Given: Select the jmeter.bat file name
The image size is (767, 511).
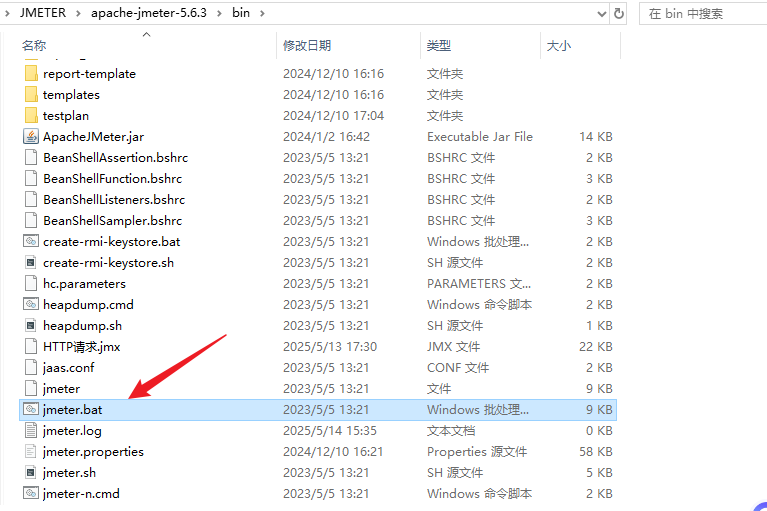Looking at the screenshot, I should coord(72,410).
